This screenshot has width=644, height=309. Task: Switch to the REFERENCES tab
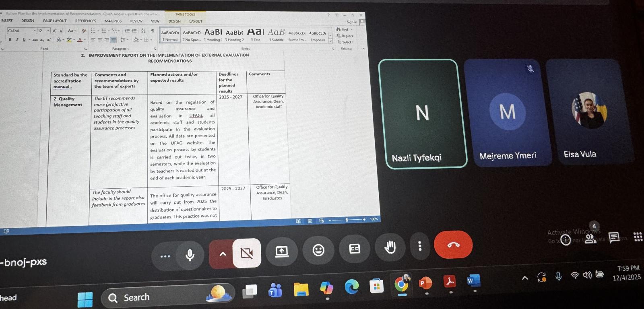(x=85, y=21)
